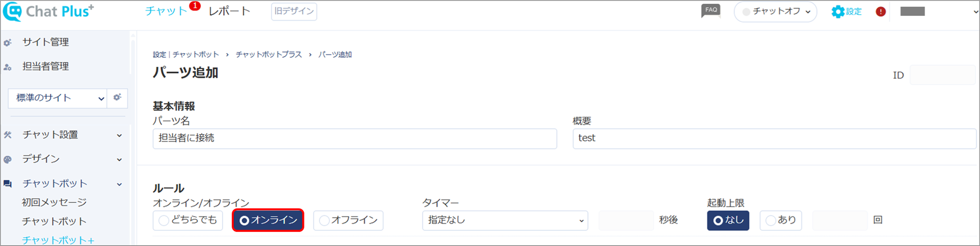
Task: Choose あり for 起動上限
Action: point(780,220)
